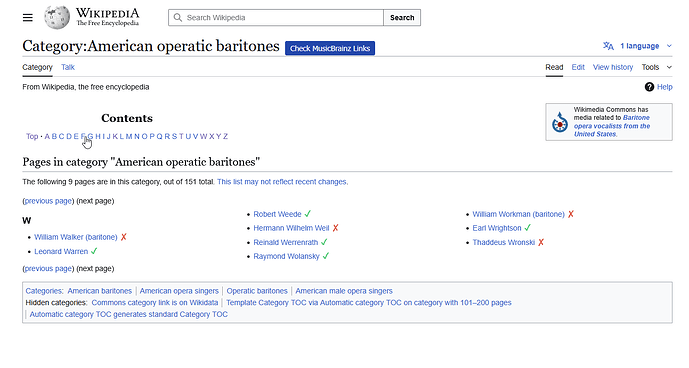Screen dimensions: 689x368
Task: Click the language translation icon
Action: point(608,46)
